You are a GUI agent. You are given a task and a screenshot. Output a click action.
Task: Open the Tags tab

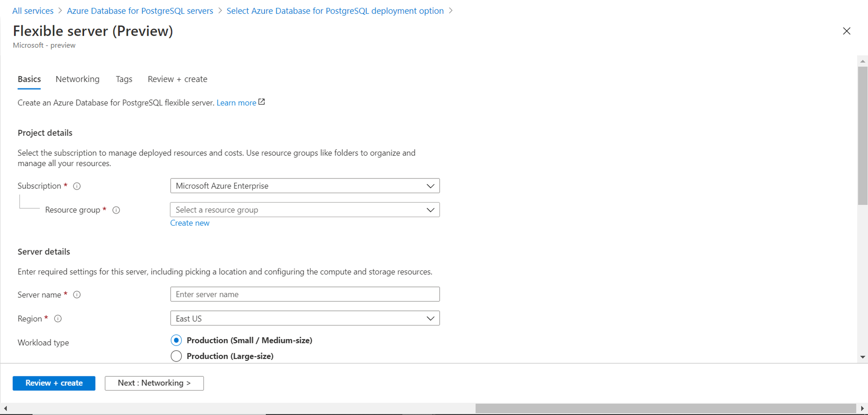pos(124,79)
